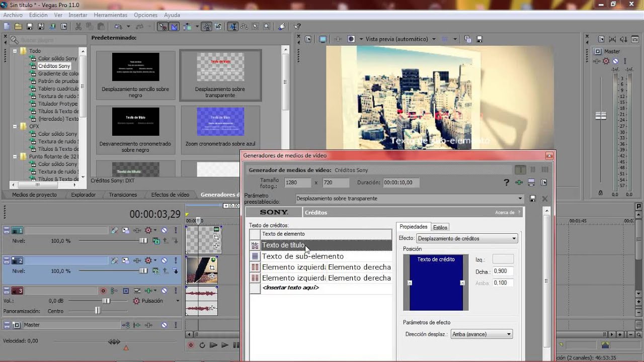Image resolution: width=644 pixels, height=362 pixels.
Task: Open the Insertar menu
Action: pos(78,15)
